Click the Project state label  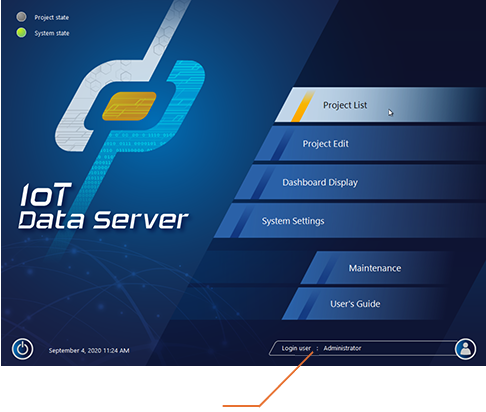tap(52, 17)
